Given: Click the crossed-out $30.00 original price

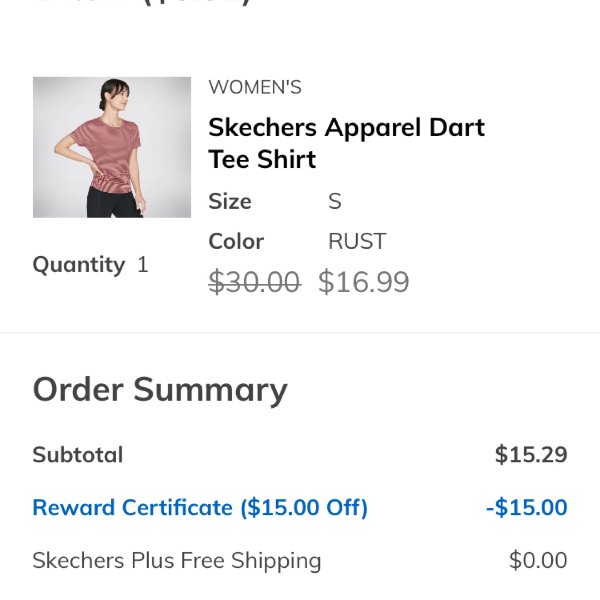Looking at the screenshot, I should tap(254, 282).
